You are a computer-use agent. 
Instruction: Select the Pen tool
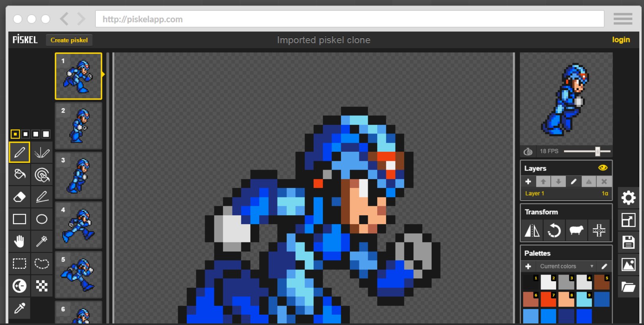pos(19,152)
